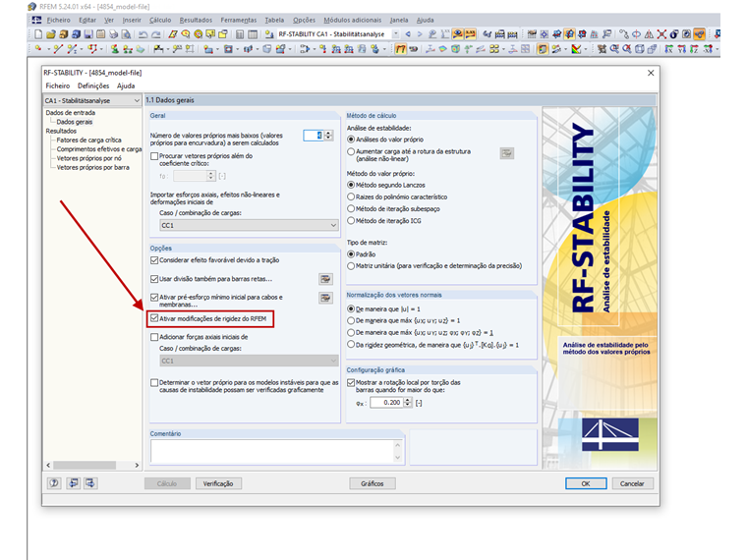Open the CC1 load combination dropdown

pyautogui.click(x=249, y=225)
